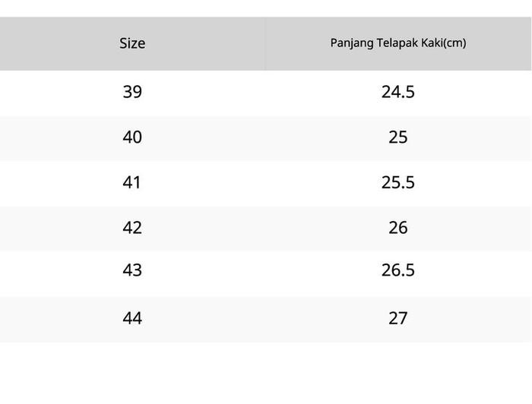Select size 44 cell
The width and height of the screenshot is (532, 404).
point(132,317)
